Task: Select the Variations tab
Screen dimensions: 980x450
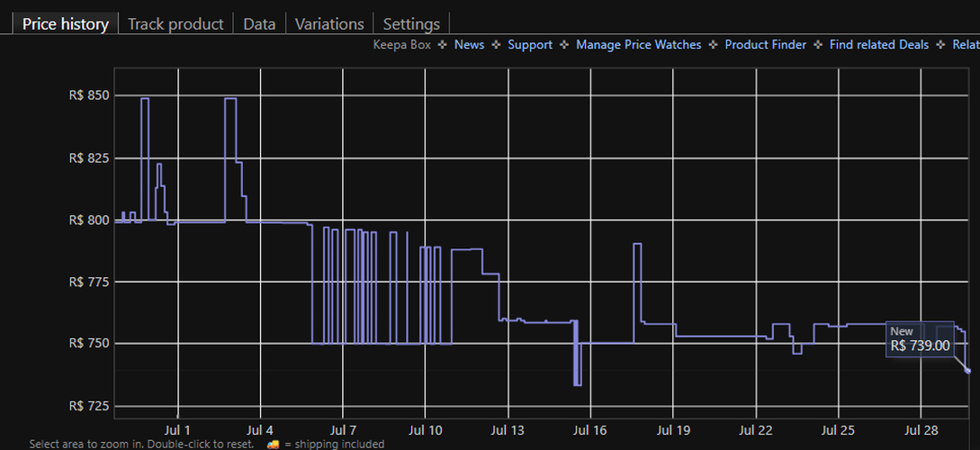Action: point(329,23)
